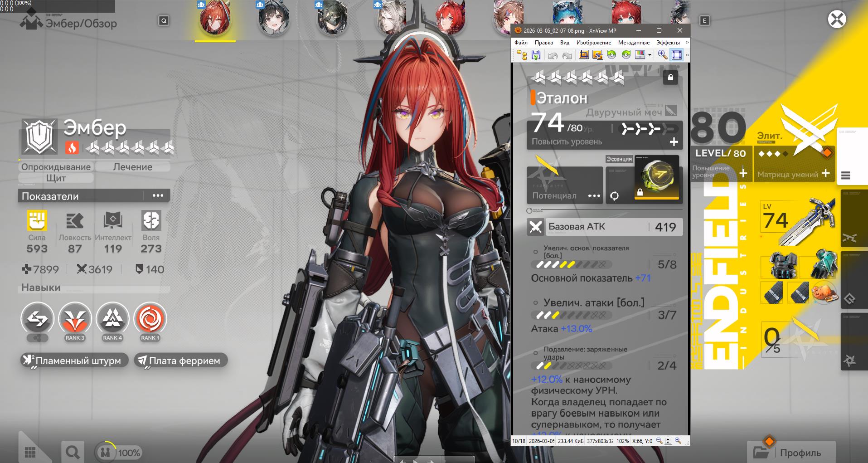Click the zoom-in magnifier in XnView toolbar

(662, 55)
